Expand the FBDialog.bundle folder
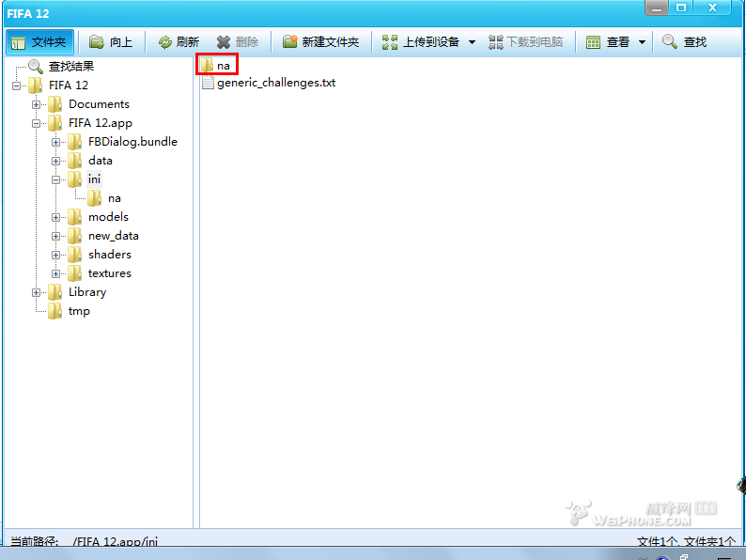This screenshot has height=560, width=746. click(x=55, y=142)
